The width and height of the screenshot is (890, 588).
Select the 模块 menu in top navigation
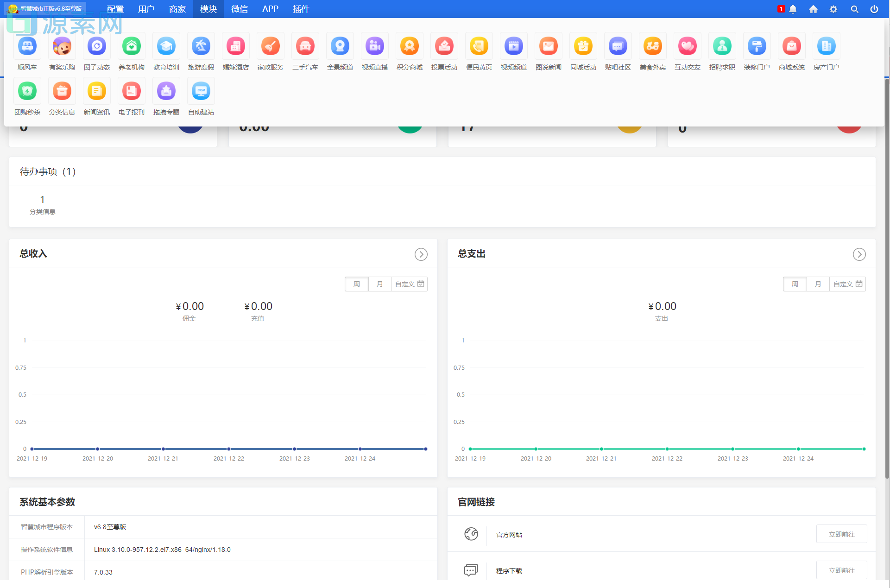pyautogui.click(x=208, y=9)
